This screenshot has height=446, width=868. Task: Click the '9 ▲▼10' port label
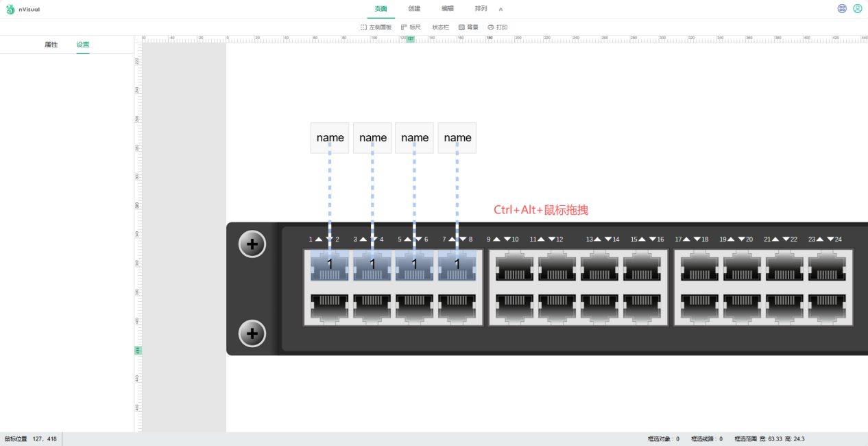pos(503,239)
